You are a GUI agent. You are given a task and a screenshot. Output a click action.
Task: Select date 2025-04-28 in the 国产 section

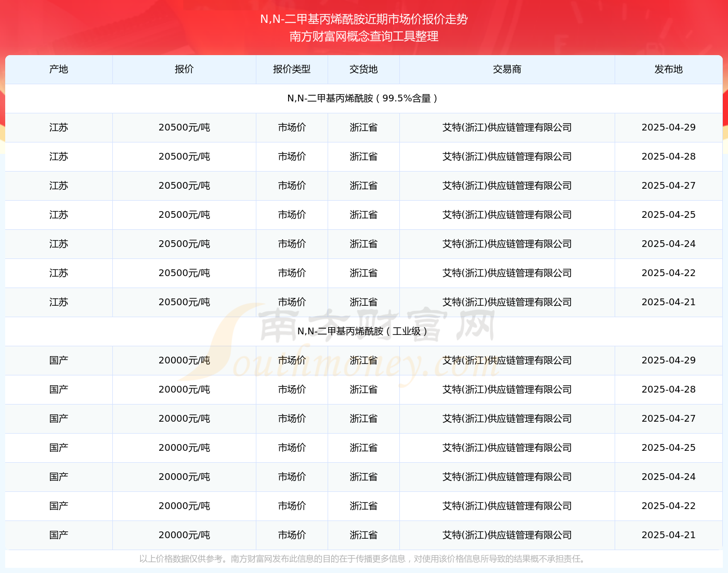(669, 389)
